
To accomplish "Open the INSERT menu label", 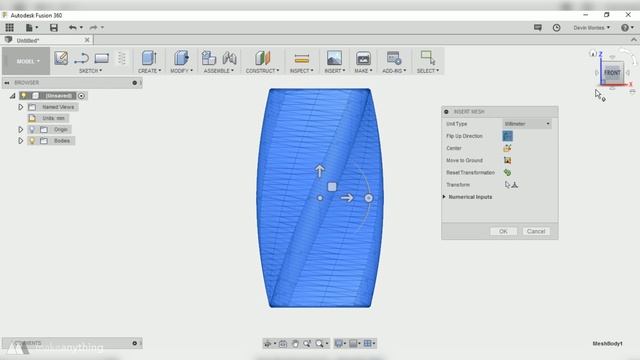I will [335, 71].
